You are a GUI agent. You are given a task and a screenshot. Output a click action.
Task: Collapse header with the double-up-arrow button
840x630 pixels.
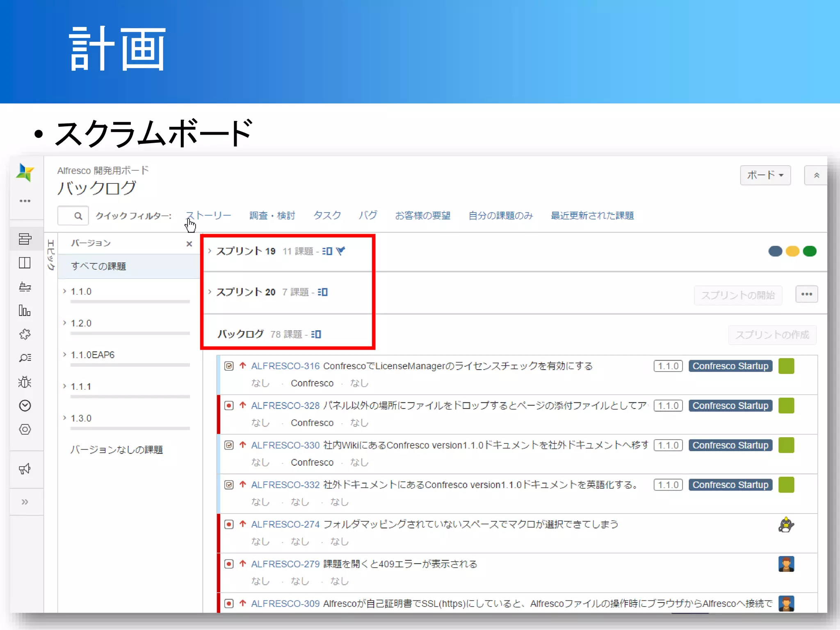pos(816,175)
